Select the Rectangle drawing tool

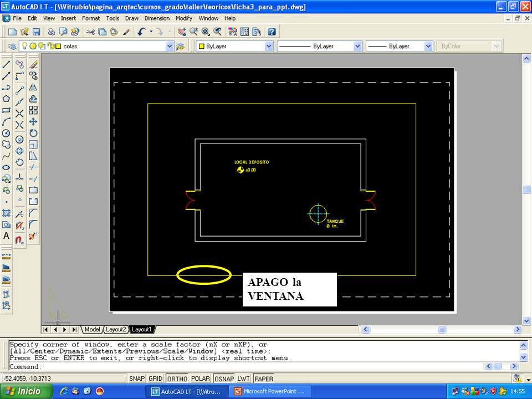pyautogui.click(x=6, y=110)
